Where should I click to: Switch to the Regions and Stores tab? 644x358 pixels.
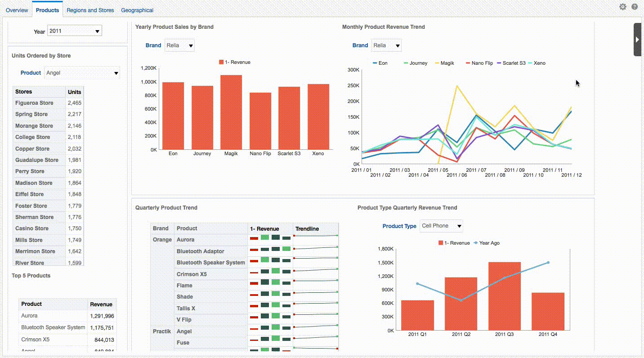pos(90,9)
